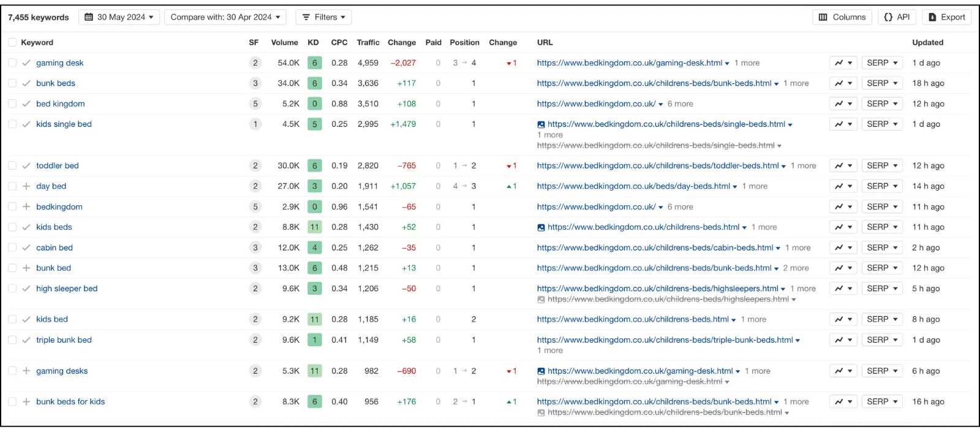Sort by the Position column header
Image resolution: width=980 pixels, height=429 pixels.
pos(464,42)
